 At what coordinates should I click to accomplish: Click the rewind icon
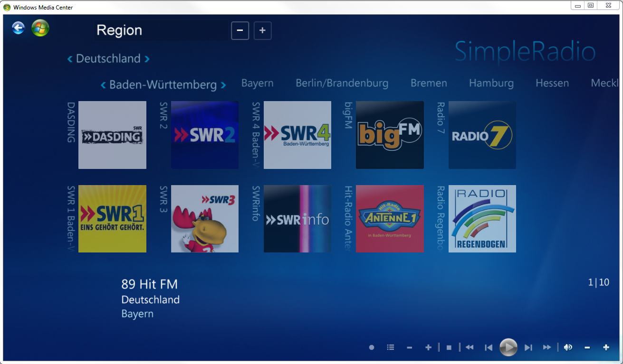point(470,347)
